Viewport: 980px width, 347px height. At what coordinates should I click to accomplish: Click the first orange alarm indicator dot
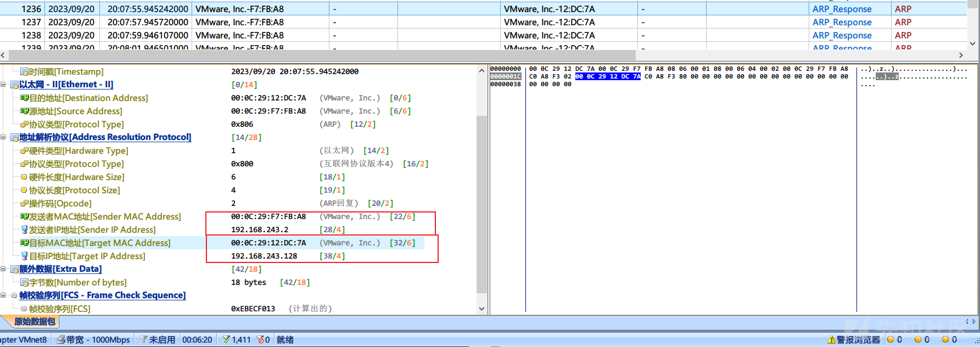891,340
